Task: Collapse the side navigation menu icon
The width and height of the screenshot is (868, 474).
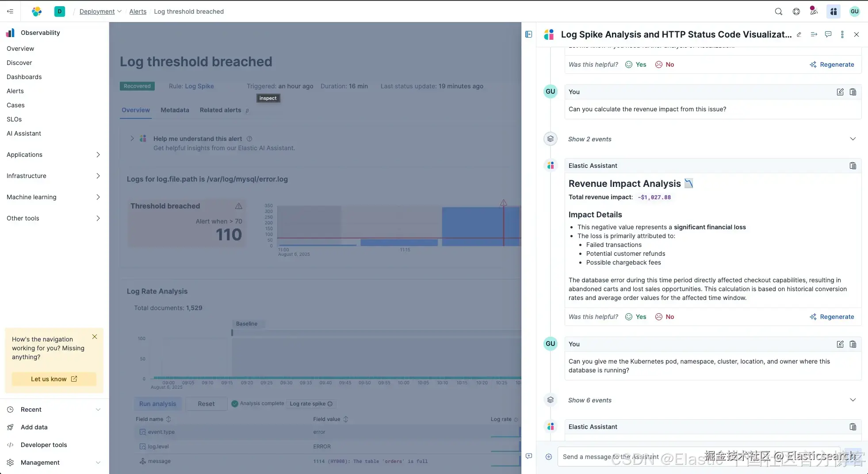Action: click(10, 11)
